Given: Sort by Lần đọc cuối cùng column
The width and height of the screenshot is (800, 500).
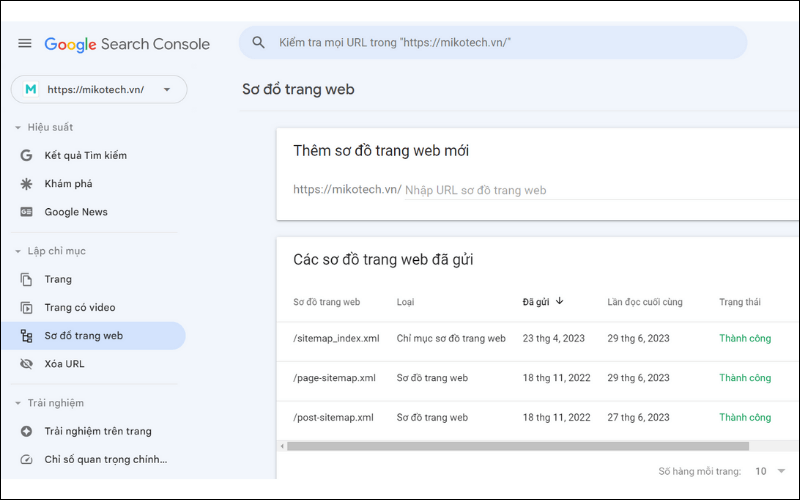Looking at the screenshot, I should (x=645, y=302).
